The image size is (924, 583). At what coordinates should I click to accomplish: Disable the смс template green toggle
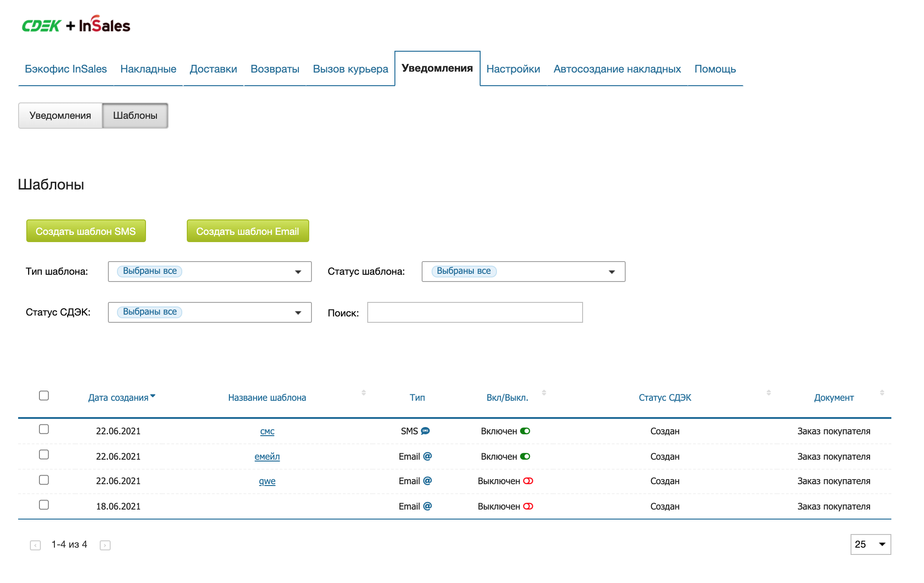(x=525, y=431)
